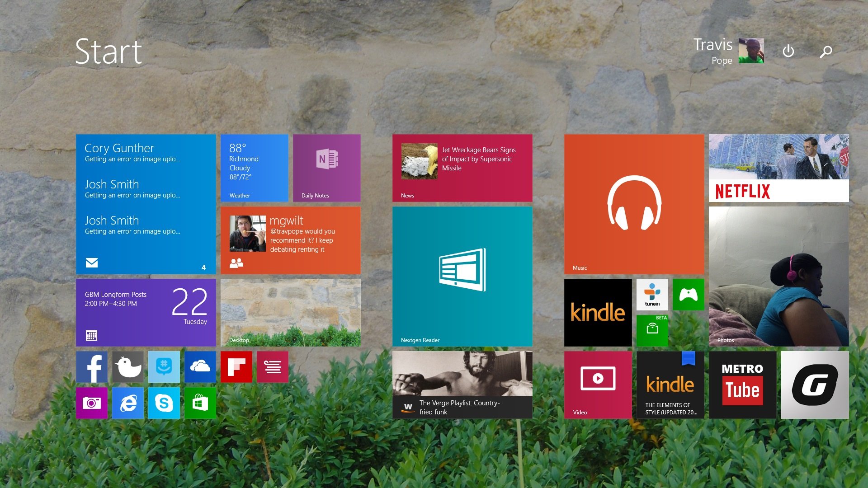This screenshot has width=868, height=488.
Task: Open the search magnifier button
Action: point(826,52)
